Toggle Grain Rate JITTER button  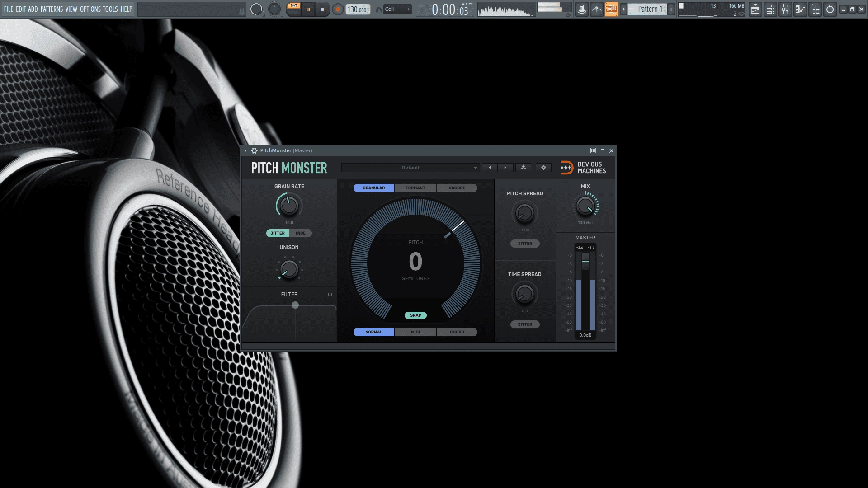tap(278, 233)
